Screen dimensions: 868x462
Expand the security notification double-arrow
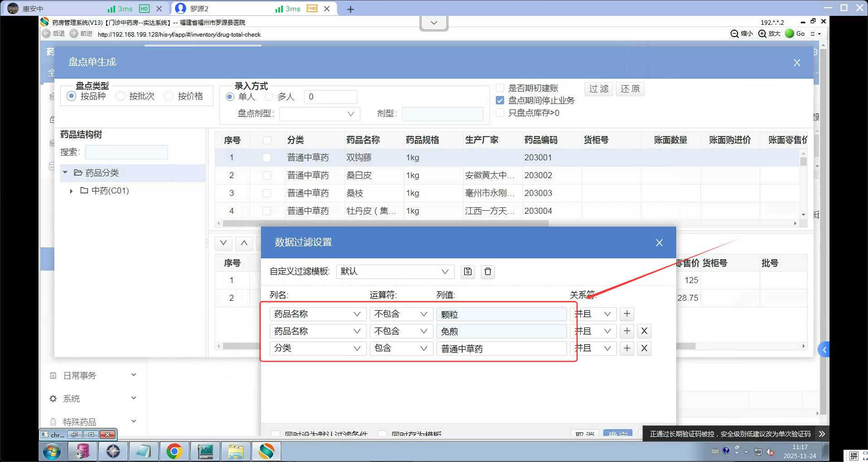(822, 434)
